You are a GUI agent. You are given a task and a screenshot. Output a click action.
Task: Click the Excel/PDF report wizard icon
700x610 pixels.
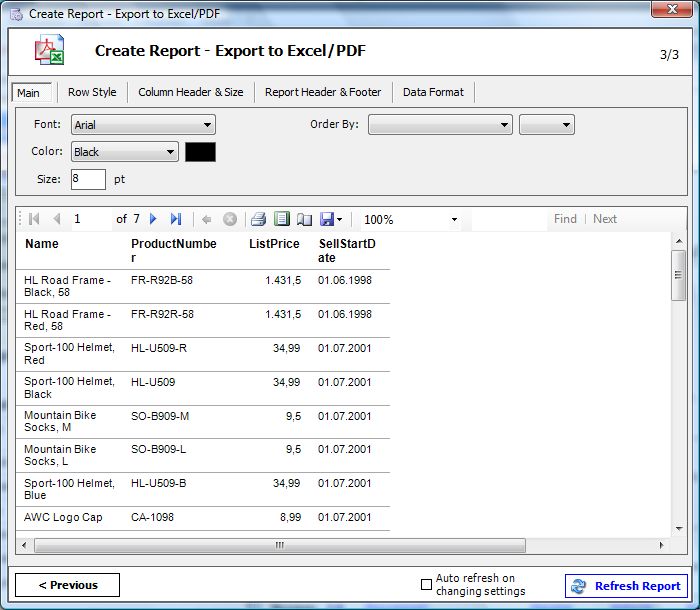pyautogui.click(x=50, y=50)
